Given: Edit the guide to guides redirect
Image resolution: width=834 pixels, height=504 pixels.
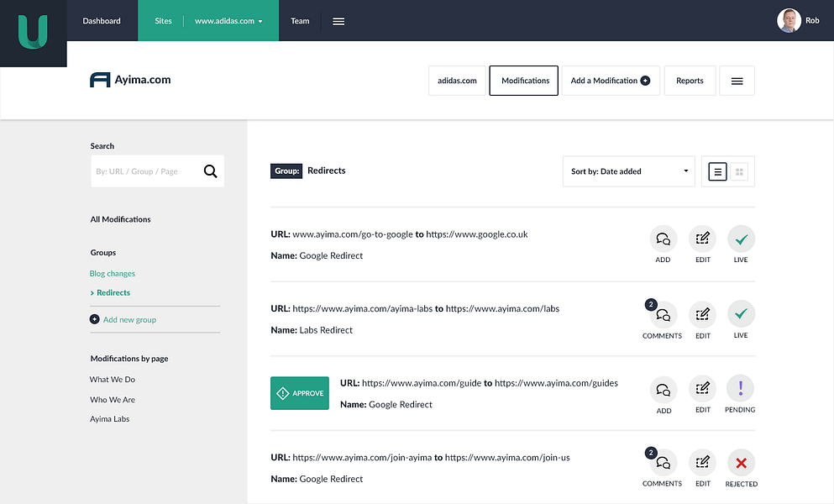Looking at the screenshot, I should (703, 389).
